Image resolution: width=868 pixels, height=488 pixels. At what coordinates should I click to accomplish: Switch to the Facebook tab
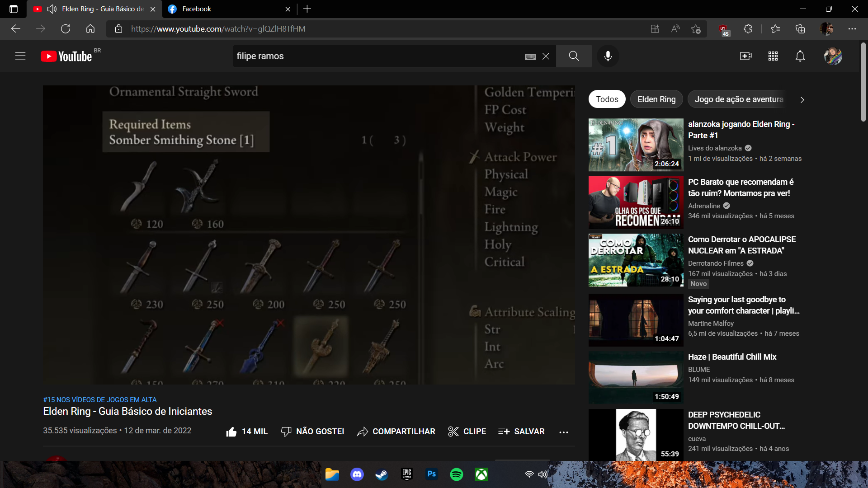point(229,9)
